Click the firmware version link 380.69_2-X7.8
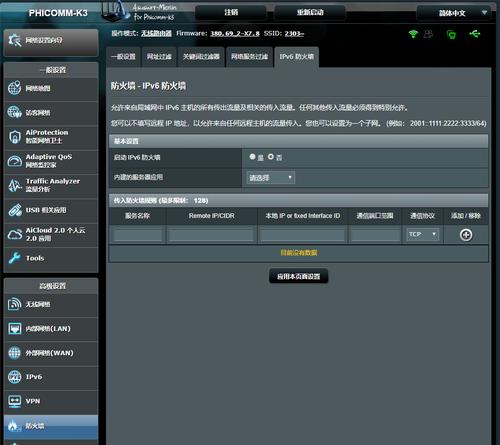500x445 pixels. click(235, 34)
